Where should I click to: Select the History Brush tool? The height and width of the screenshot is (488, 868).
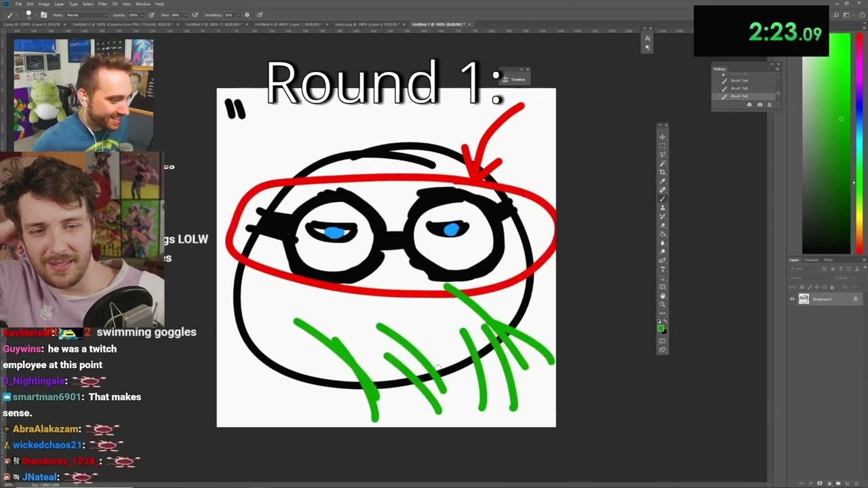pyautogui.click(x=663, y=216)
